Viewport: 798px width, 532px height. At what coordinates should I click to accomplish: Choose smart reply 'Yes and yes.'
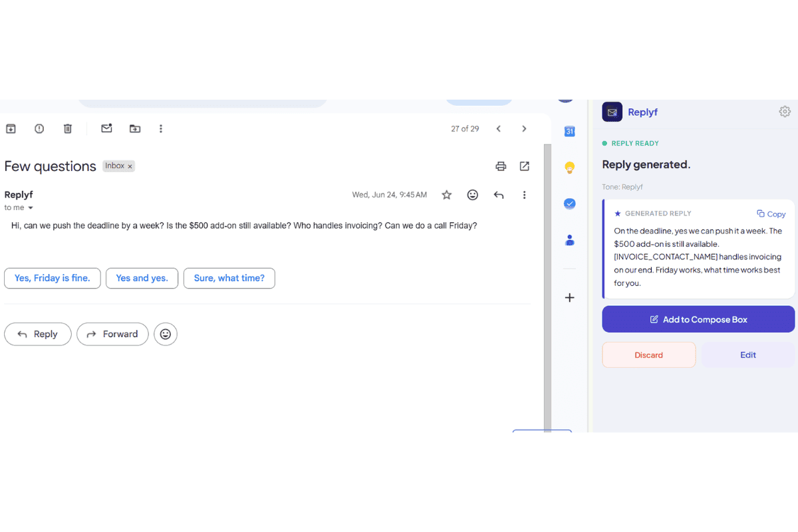(142, 278)
